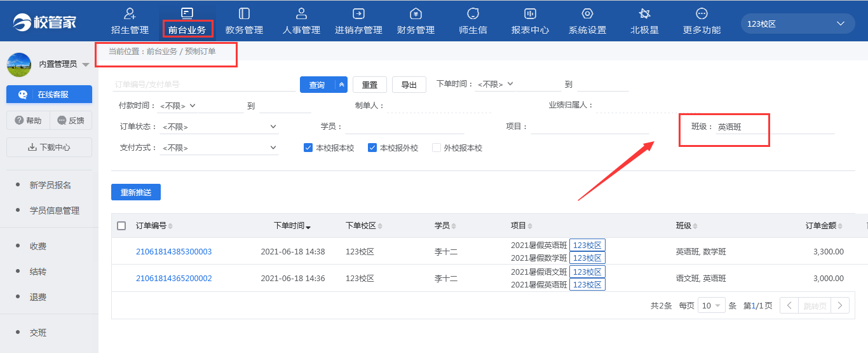Click 123校区 tag beside 2021暑假数学班
This screenshot has height=353, width=868.
point(587,258)
